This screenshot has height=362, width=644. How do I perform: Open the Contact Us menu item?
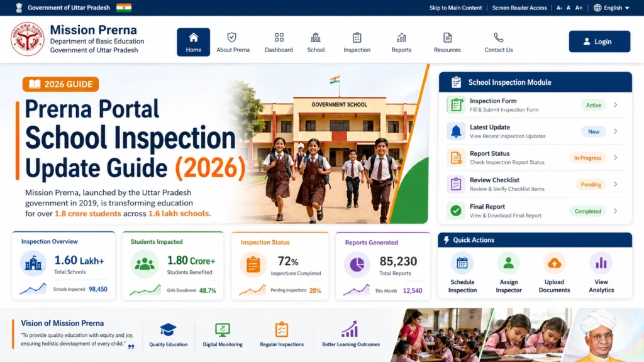pyautogui.click(x=499, y=43)
